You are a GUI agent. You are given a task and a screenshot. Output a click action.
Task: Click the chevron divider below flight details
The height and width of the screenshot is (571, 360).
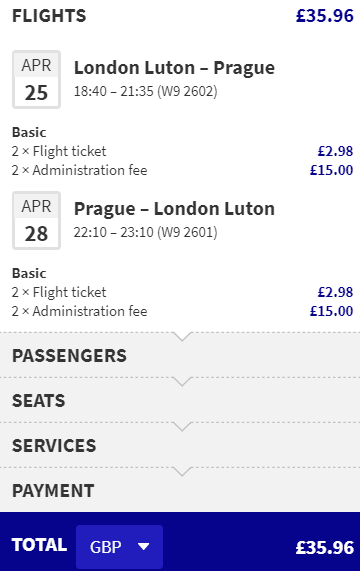click(182, 336)
